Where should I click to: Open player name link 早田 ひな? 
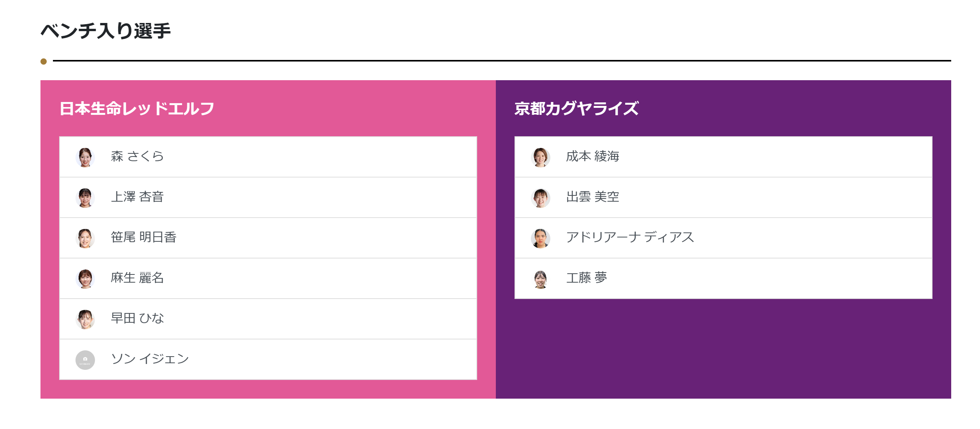tap(137, 318)
